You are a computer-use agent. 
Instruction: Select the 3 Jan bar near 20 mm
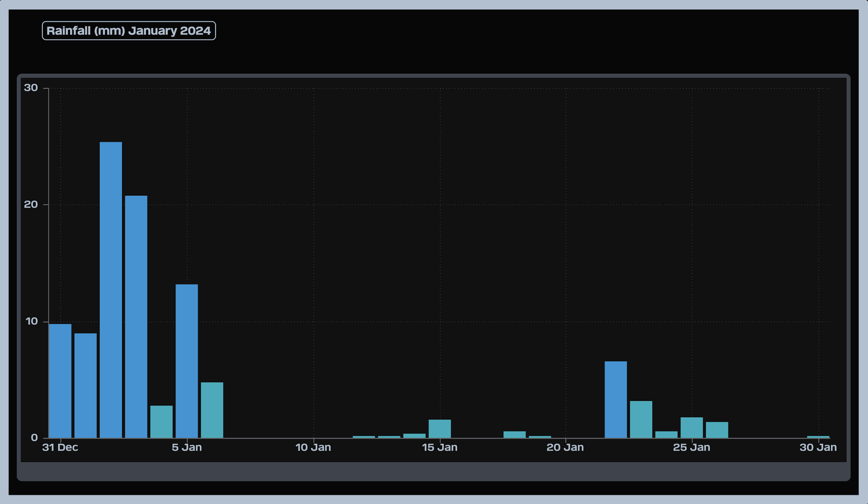click(136, 316)
